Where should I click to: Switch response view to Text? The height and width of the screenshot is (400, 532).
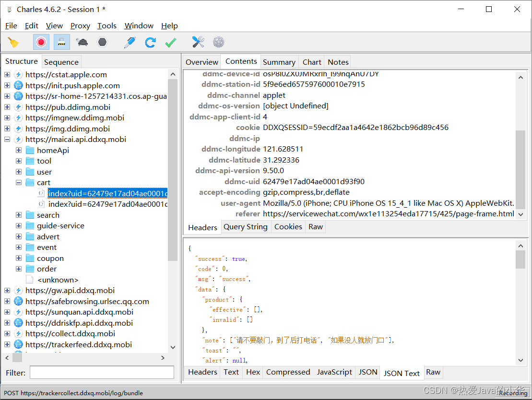click(x=231, y=372)
